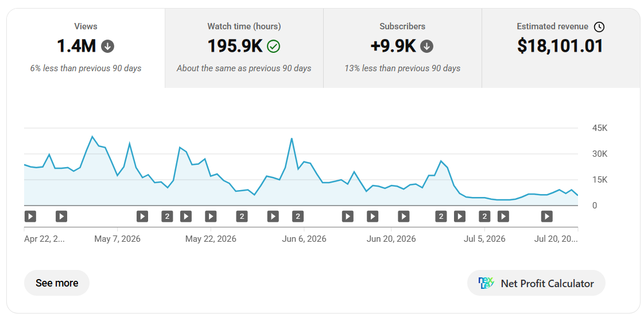
Task: Click the down-arrow icon next to +9.9K
Action: [426, 46]
